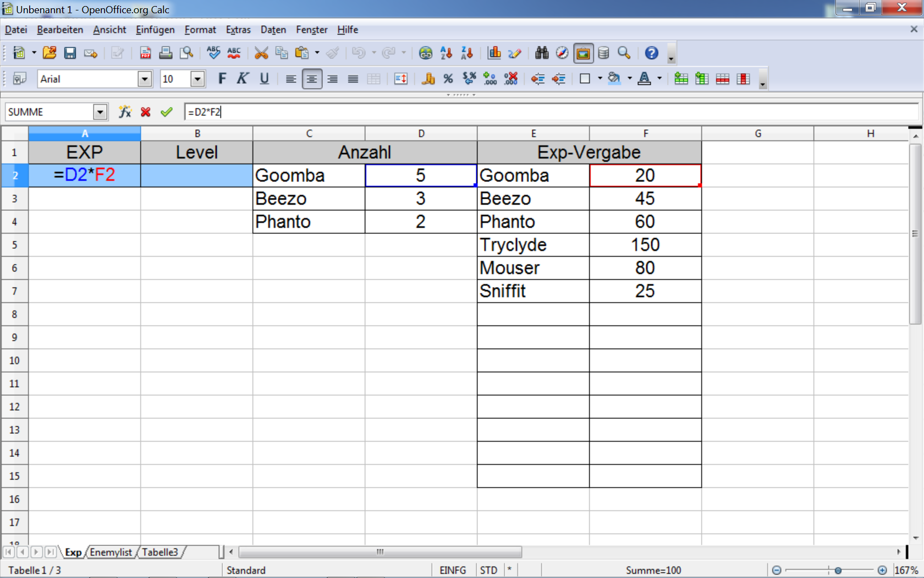Cancel formula entry with the red X

tap(146, 112)
